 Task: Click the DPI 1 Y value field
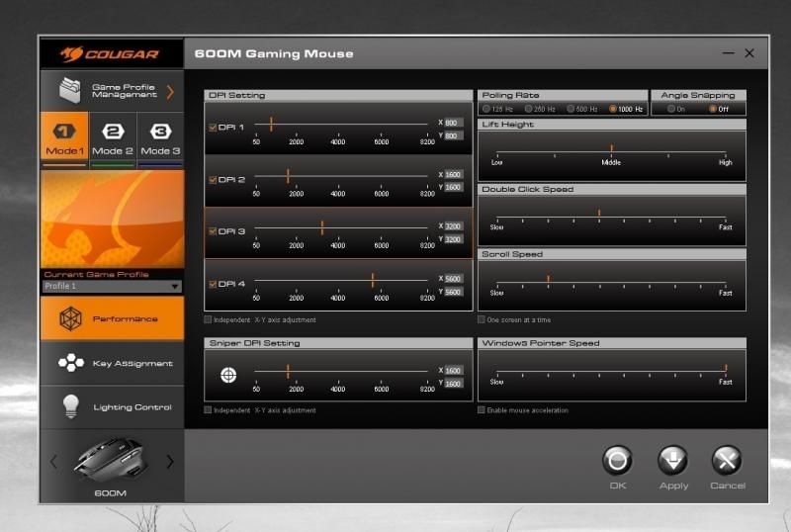click(454, 135)
